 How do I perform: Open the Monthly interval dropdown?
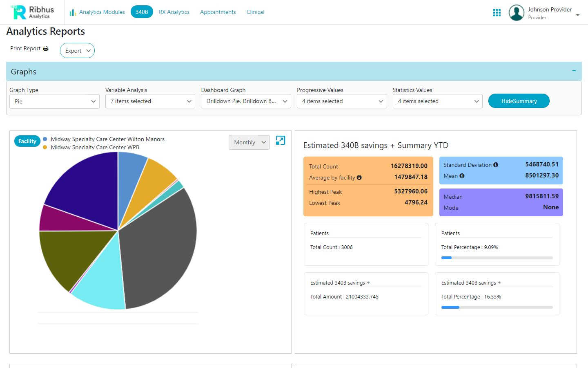tap(249, 142)
